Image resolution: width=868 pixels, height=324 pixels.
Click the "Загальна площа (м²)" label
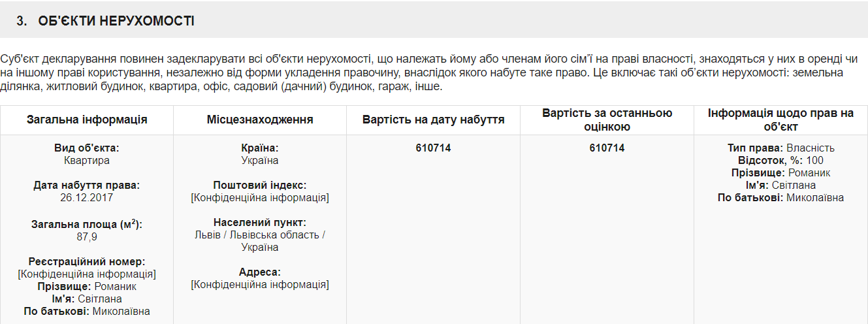87,224
